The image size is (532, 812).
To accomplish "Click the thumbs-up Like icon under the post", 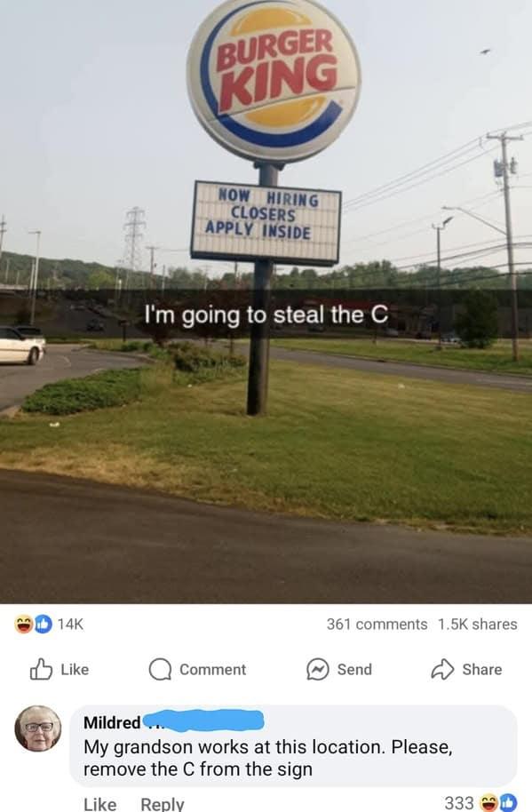I will tap(41, 669).
